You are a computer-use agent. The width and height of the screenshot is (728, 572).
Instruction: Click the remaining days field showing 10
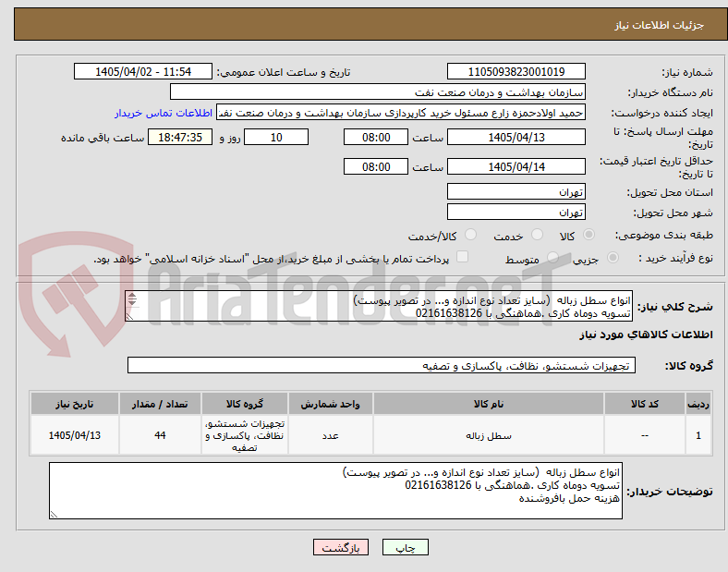tap(276, 138)
